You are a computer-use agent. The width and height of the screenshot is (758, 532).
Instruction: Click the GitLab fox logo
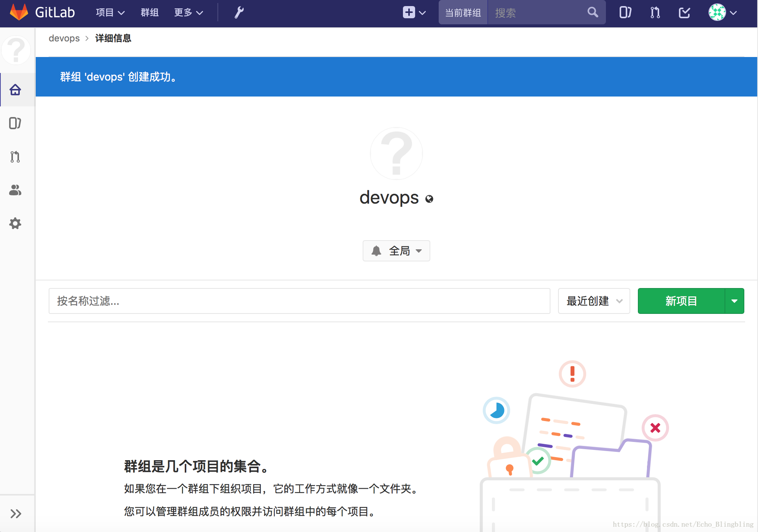coord(19,12)
